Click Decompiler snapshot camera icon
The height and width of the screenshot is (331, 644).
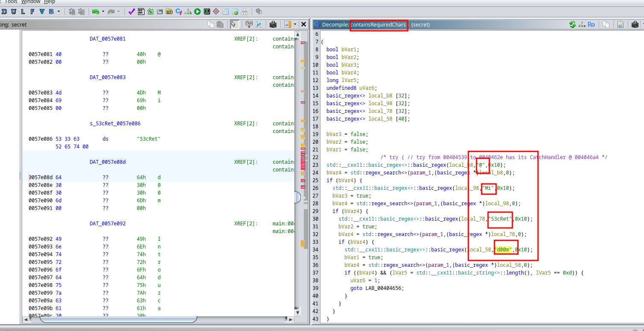pyautogui.click(x=635, y=24)
